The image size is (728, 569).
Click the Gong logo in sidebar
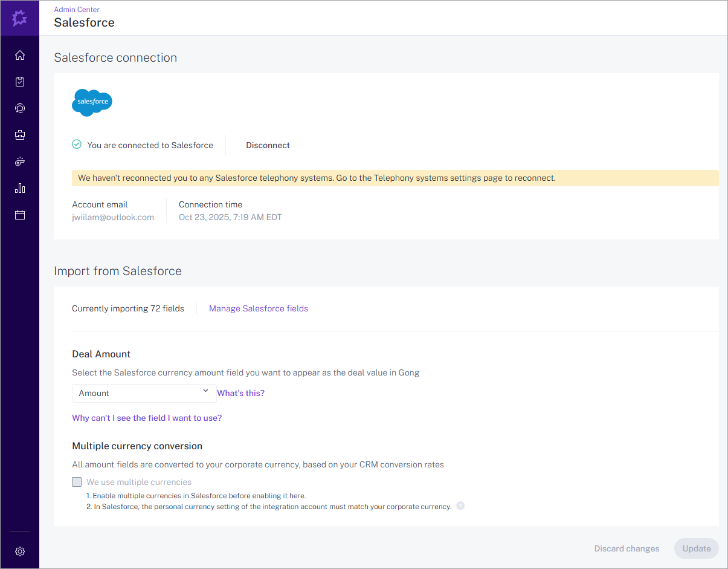(20, 18)
